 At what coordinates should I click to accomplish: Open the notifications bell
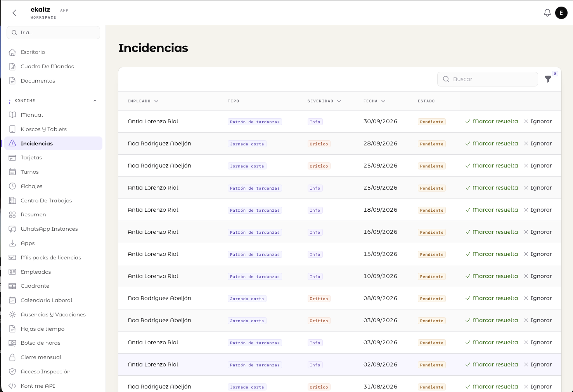[547, 13]
